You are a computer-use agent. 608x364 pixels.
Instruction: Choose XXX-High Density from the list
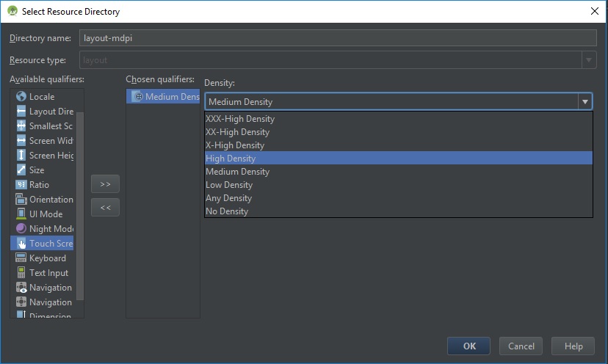pyautogui.click(x=240, y=119)
